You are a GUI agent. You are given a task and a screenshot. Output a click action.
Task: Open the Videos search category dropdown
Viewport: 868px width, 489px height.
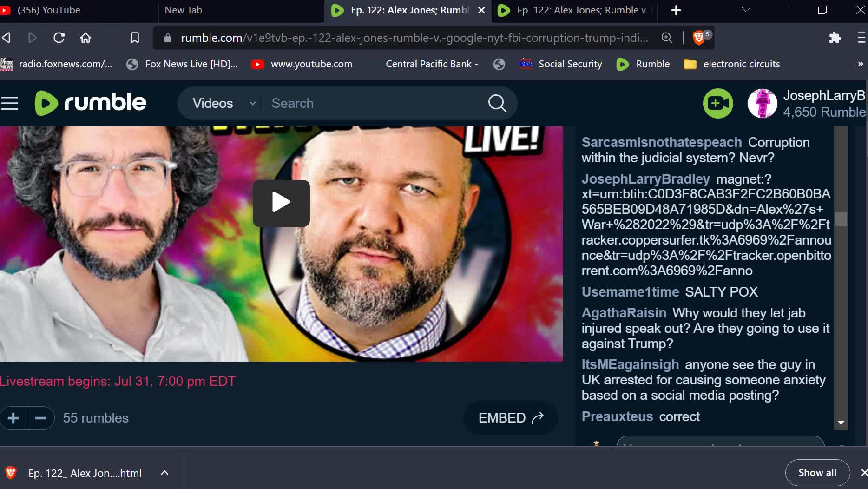tap(224, 103)
